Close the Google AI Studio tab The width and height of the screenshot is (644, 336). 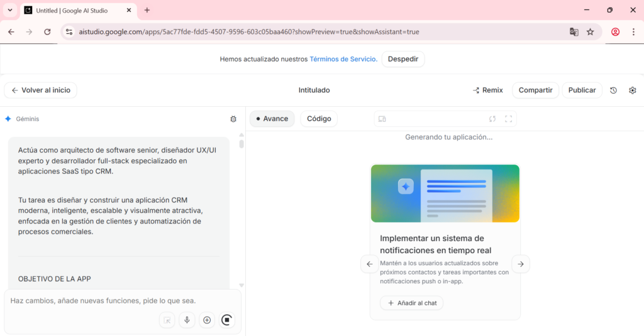128,10
